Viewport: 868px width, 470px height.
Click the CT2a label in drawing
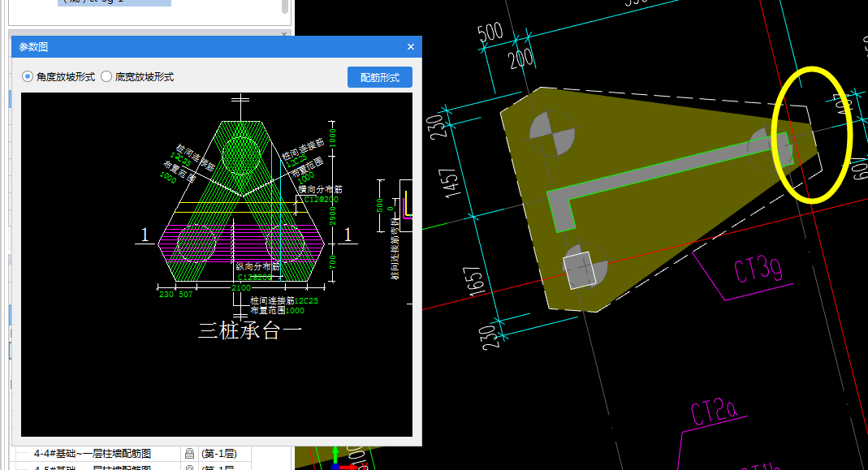click(x=714, y=413)
